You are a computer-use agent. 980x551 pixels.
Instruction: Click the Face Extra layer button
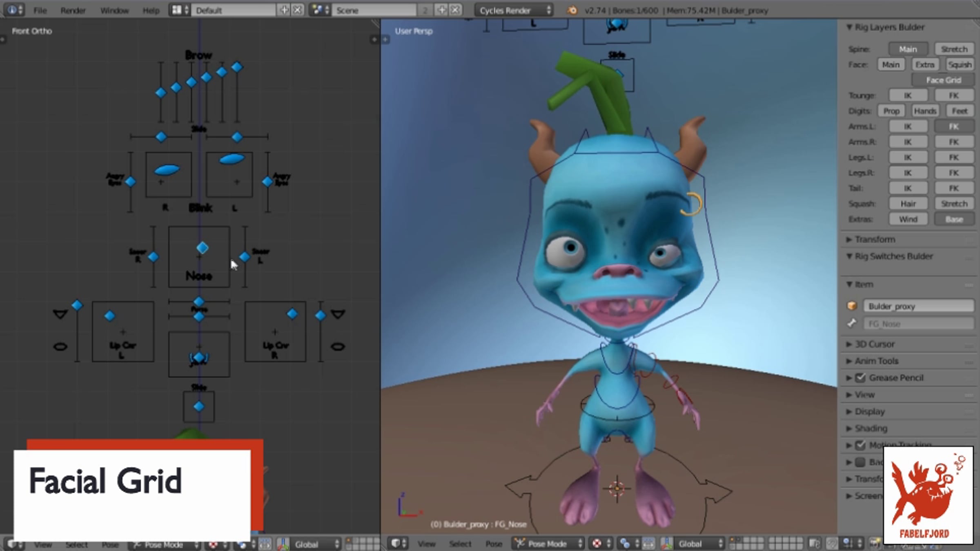[x=924, y=64]
